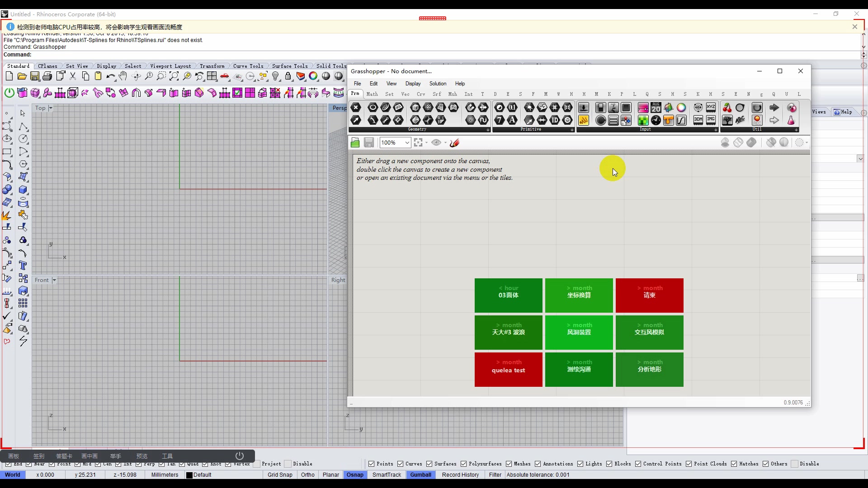This screenshot has height=488, width=868.
Task: Click the Sketch red pen icon
Action: 455,143
